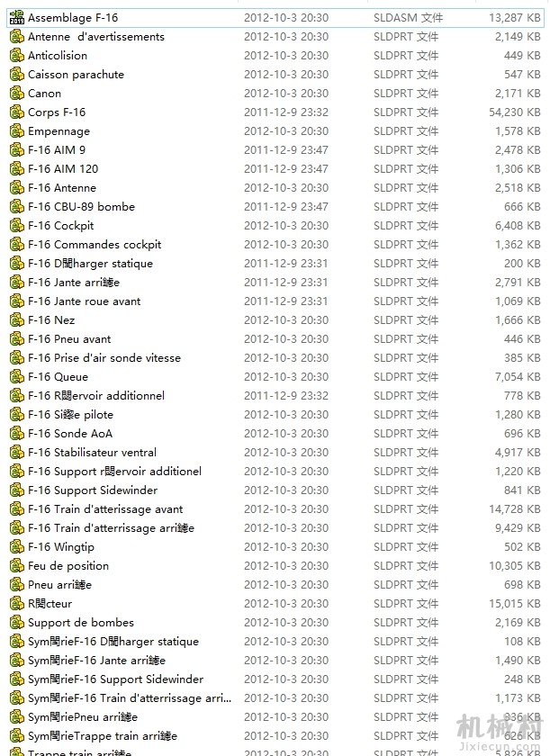
Task: Click the F-16 Support Sidewinder icon
Action: click(x=17, y=490)
